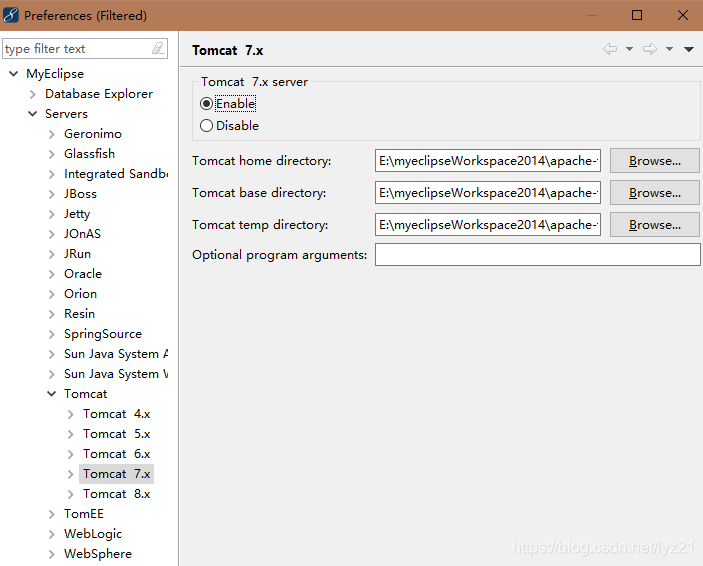This screenshot has width=703, height=566.
Task: Expand the Tomcat 4.x node arrow
Action: (70, 414)
